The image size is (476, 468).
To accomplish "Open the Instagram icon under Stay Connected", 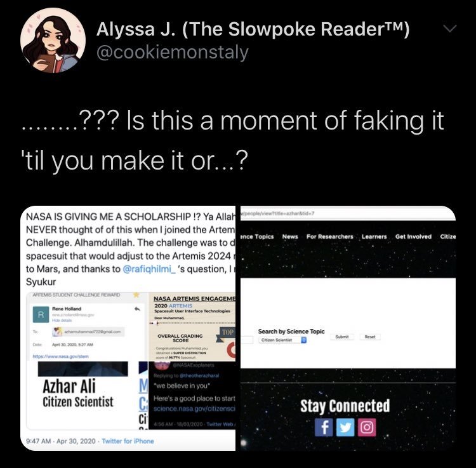I will pos(367,427).
